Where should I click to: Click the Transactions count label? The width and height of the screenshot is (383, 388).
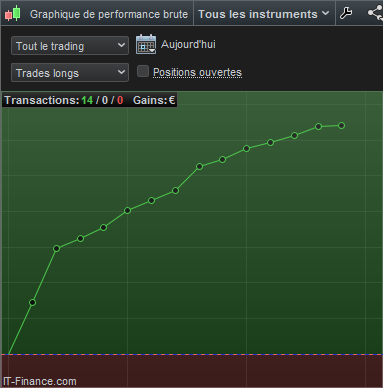point(42,100)
